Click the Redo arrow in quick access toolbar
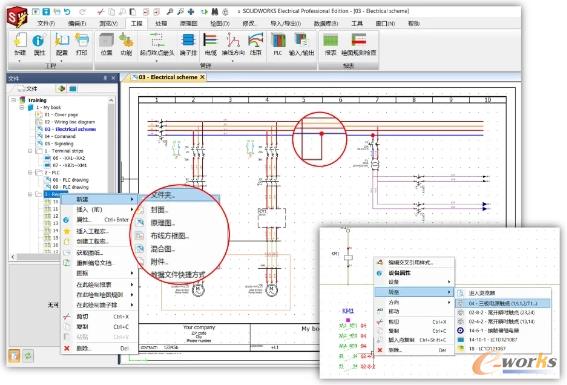The image size is (567, 385). point(82,12)
